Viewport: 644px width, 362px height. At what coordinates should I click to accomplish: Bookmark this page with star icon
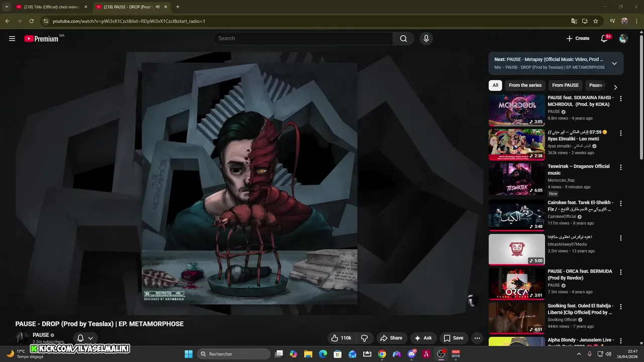click(596, 21)
